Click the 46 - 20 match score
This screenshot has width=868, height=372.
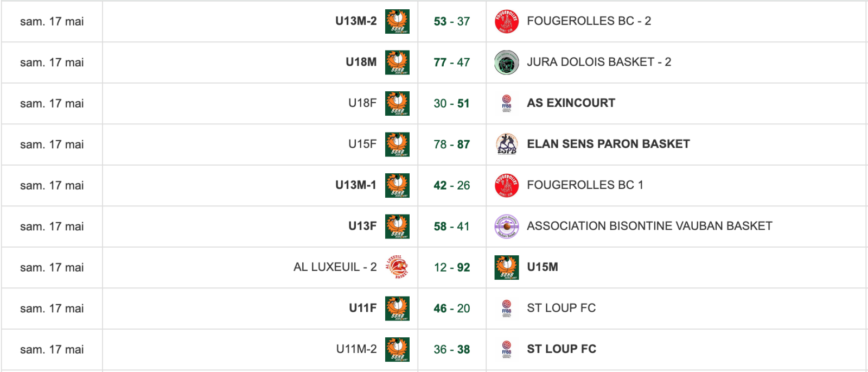pos(452,308)
